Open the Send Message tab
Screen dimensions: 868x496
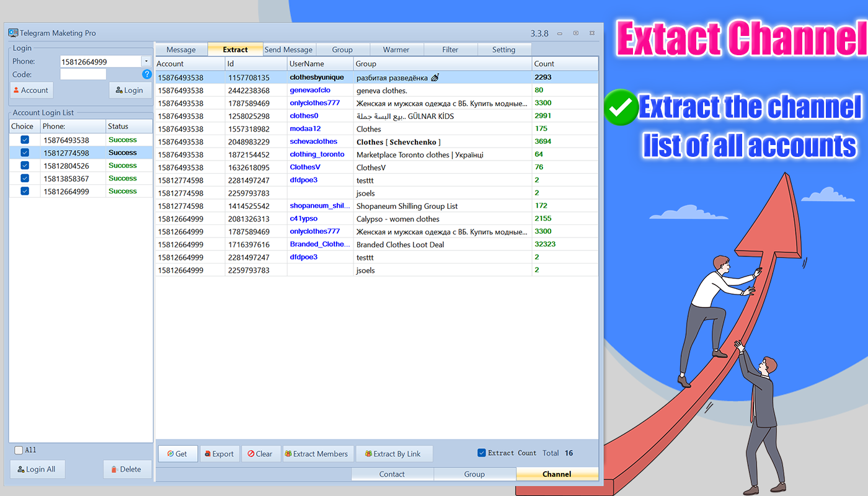[x=289, y=50]
